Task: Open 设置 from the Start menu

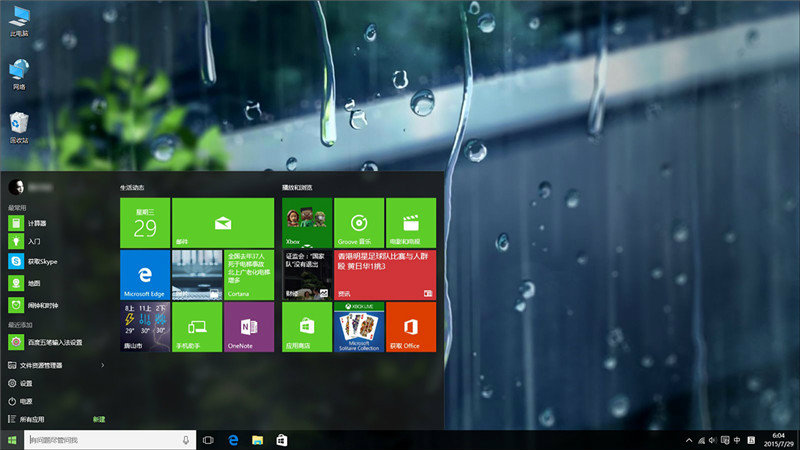Action: pyautogui.click(x=26, y=383)
